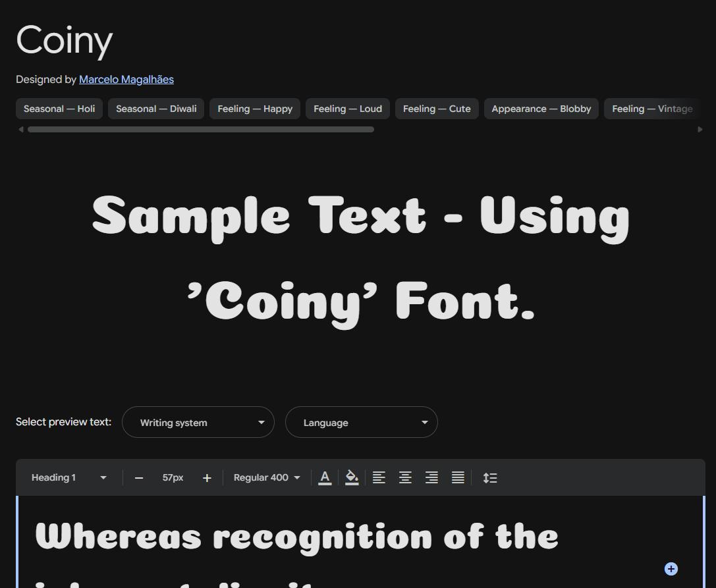Image resolution: width=716 pixels, height=588 pixels.
Task: Open line height spacing control
Action: pos(490,477)
